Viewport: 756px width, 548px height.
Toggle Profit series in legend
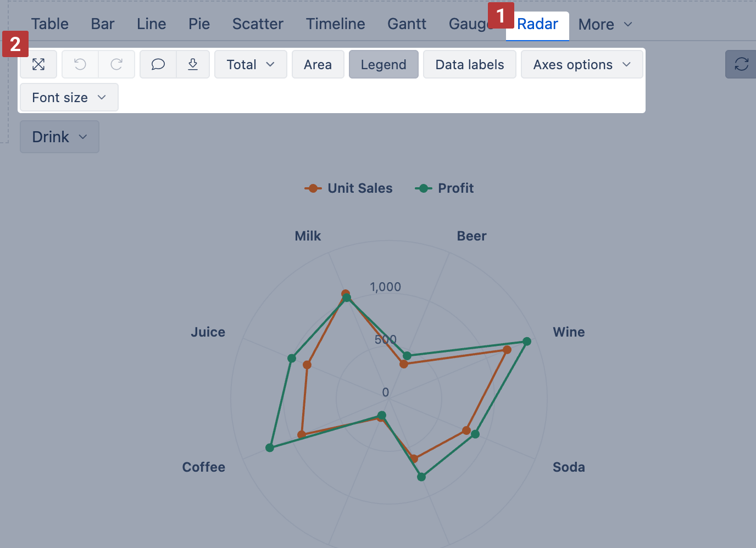[444, 188]
